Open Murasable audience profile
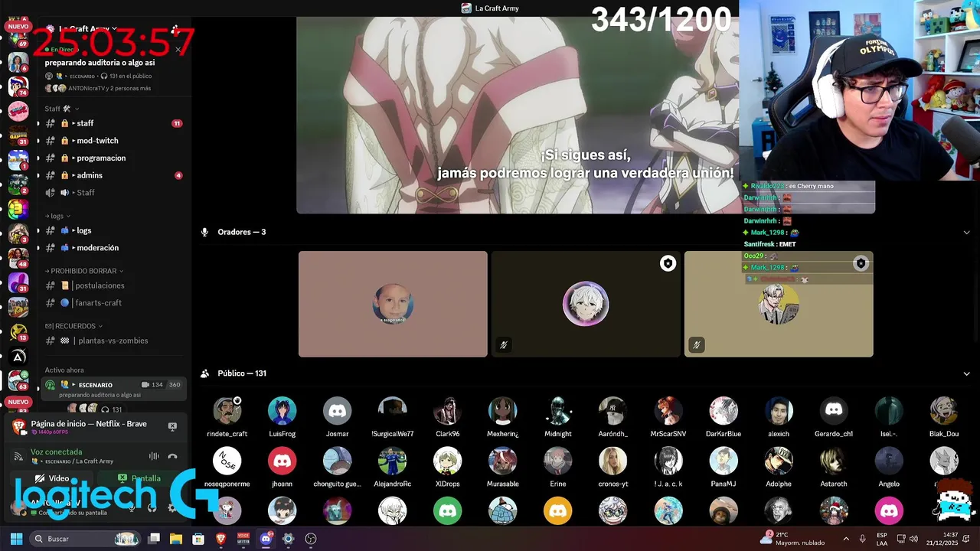This screenshot has height=551, width=980. click(503, 468)
